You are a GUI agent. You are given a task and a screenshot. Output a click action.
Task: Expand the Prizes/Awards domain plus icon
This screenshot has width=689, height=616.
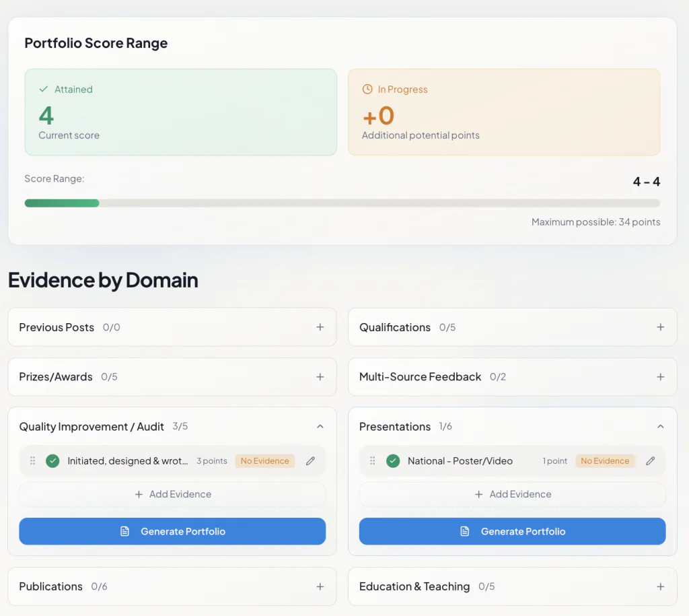(x=320, y=377)
